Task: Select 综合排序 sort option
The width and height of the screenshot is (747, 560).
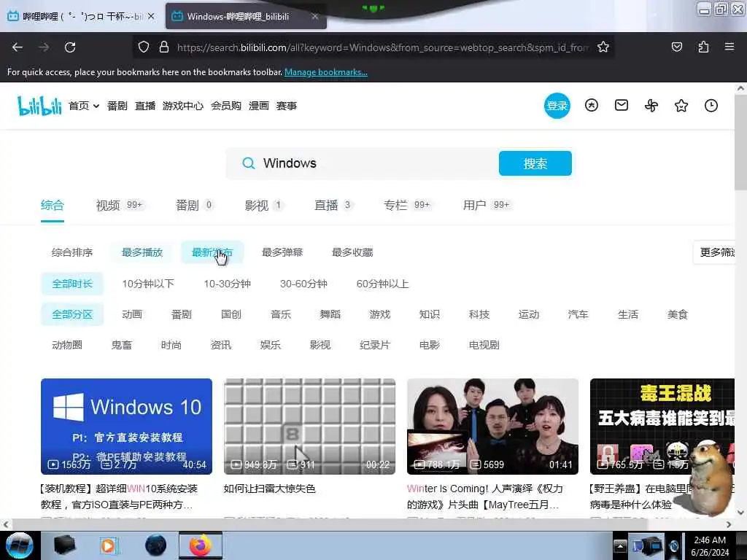Action: pos(72,252)
